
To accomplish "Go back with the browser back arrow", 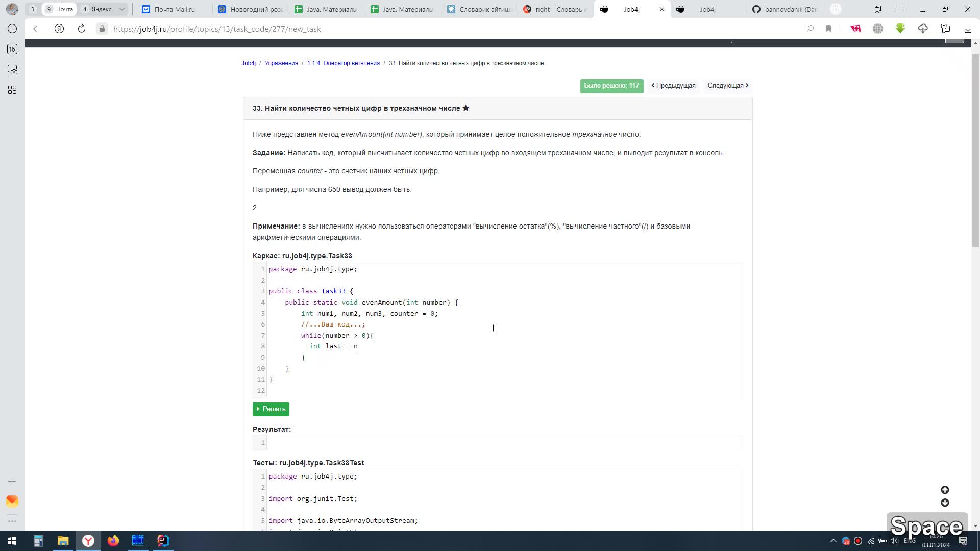I will point(37,29).
